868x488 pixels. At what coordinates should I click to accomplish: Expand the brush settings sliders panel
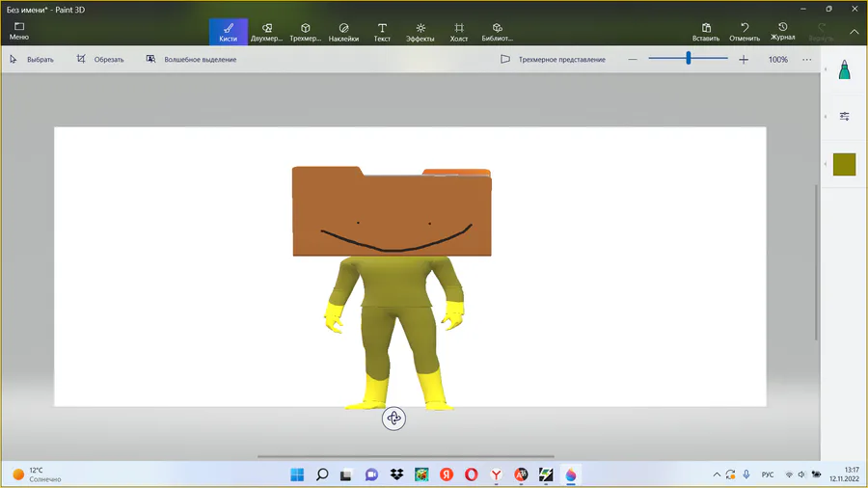click(844, 116)
